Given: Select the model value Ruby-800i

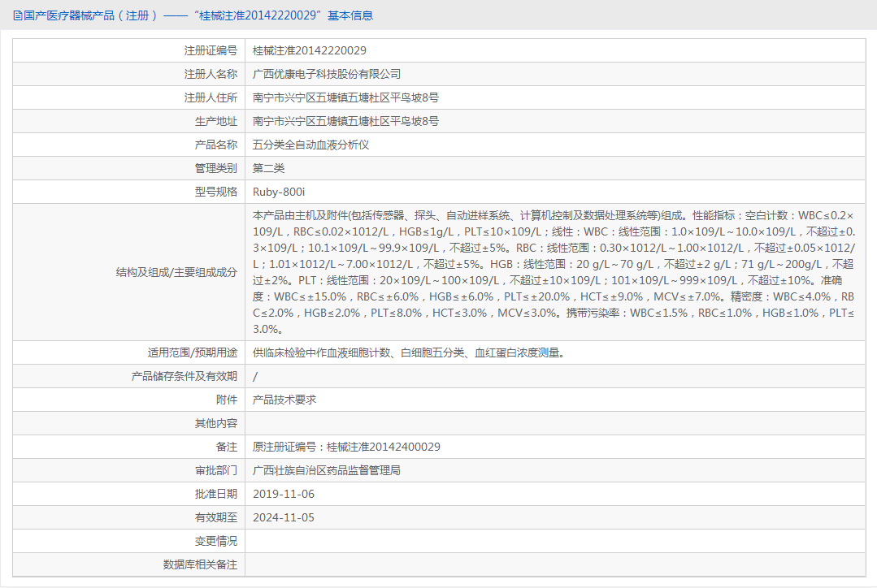Looking at the screenshot, I should 279,192.
